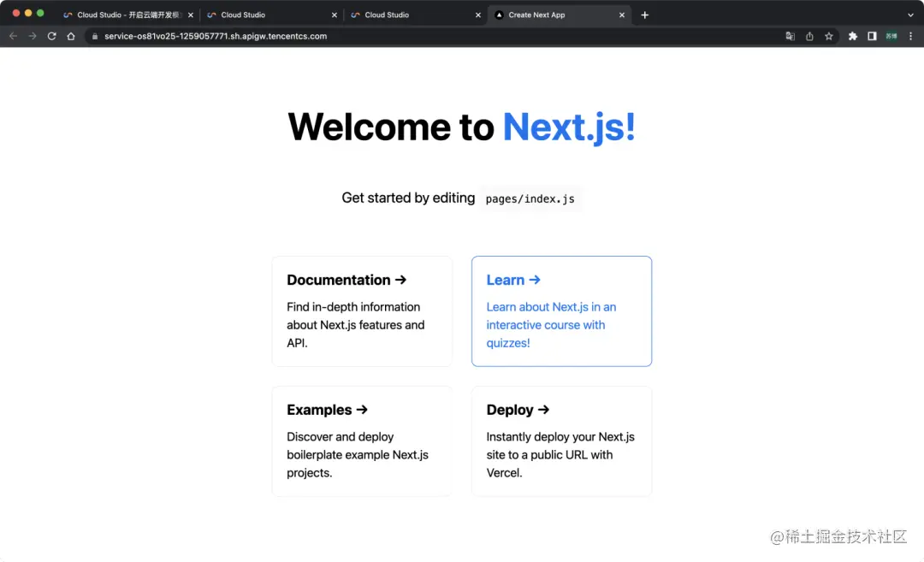Click the macOS green fullscreen window button
This screenshot has width=924, height=562.
[x=40, y=13]
